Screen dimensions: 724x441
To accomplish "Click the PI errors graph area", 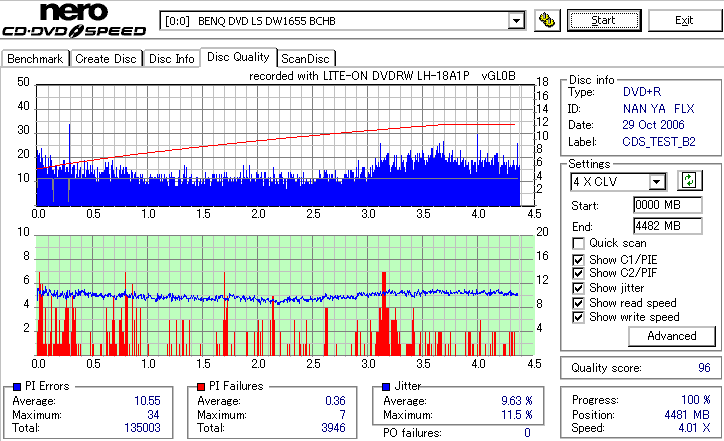I will coord(285,145).
